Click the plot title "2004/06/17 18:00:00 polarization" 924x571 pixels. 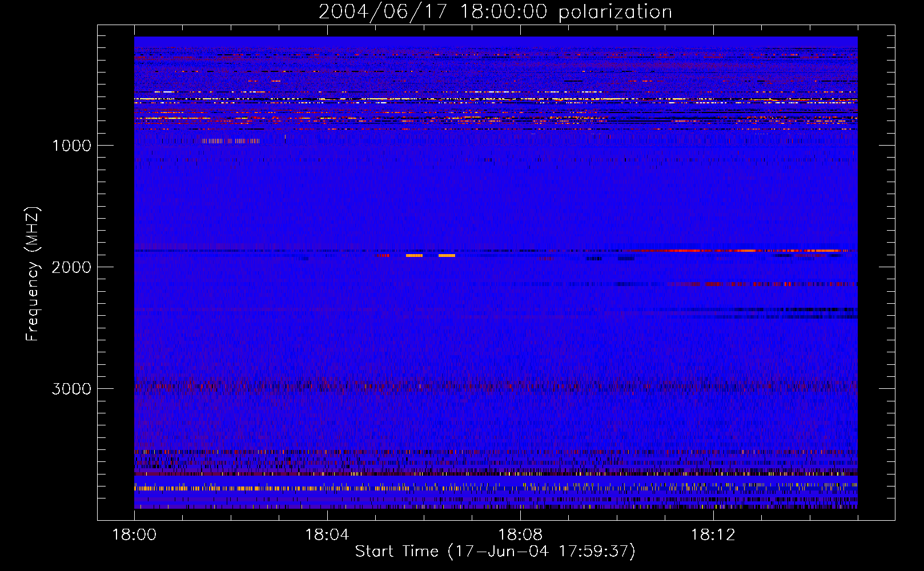pyautogui.click(x=495, y=12)
